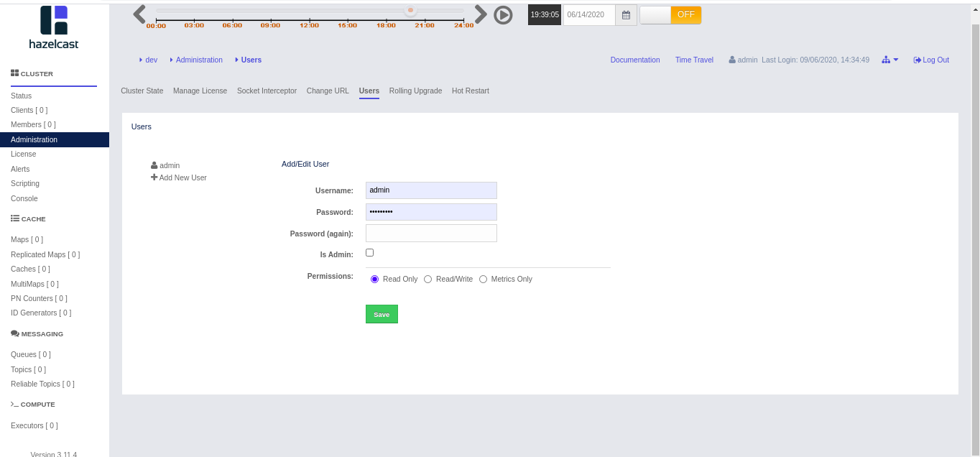This screenshot has width=980, height=457.
Task: Open Alerts in sidebar
Action: point(20,169)
